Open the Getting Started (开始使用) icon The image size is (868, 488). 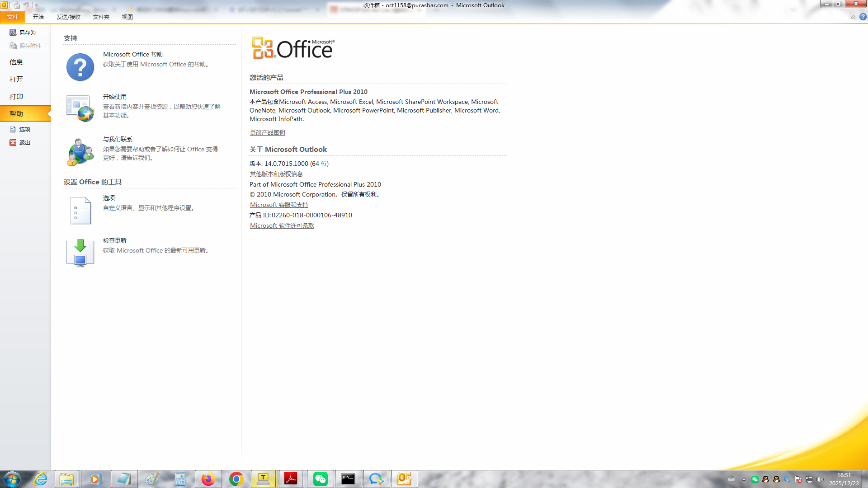click(x=80, y=108)
